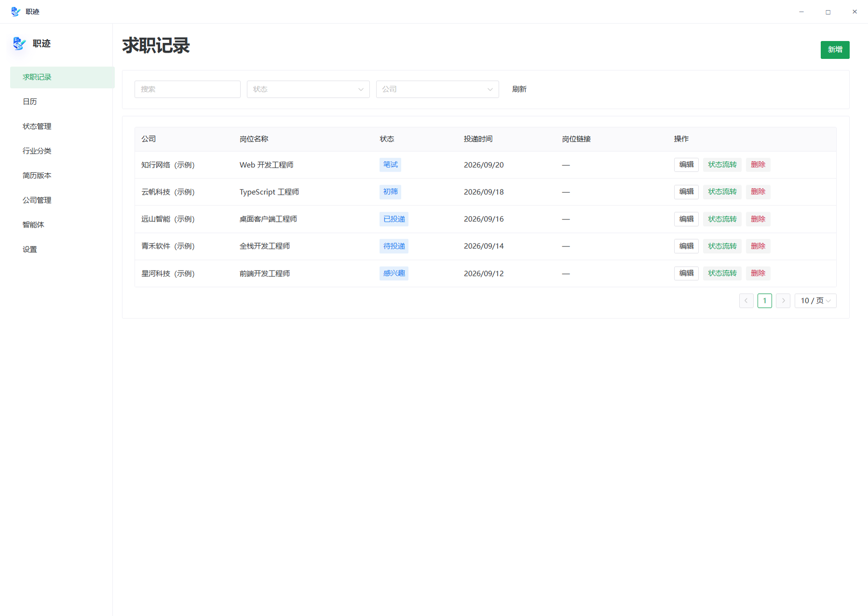
Task: Click the Web 开发工程师 position cell
Action: tap(267, 165)
